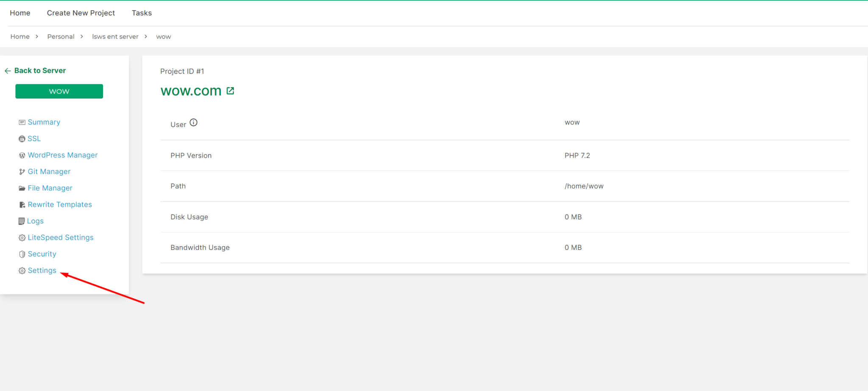Click the Settings gear icon
The width and height of the screenshot is (868, 391).
22,270
